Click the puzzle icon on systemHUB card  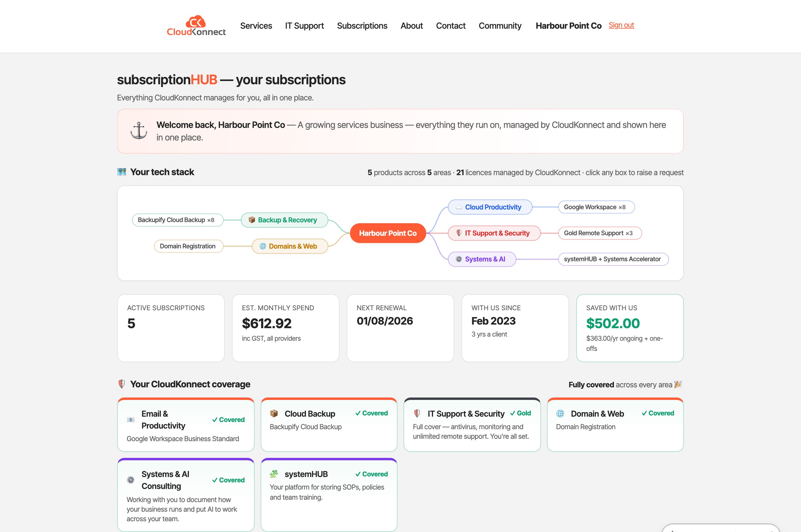[x=274, y=474]
